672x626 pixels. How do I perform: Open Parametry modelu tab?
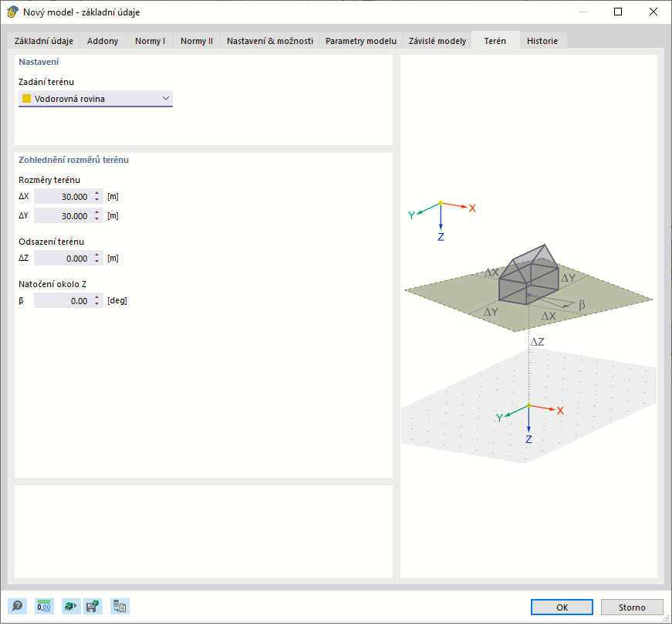tap(361, 41)
